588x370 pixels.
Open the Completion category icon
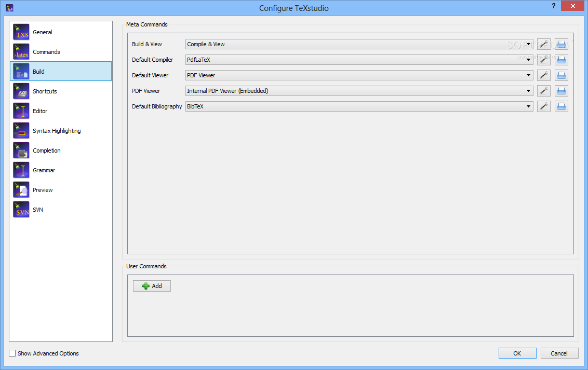21,150
